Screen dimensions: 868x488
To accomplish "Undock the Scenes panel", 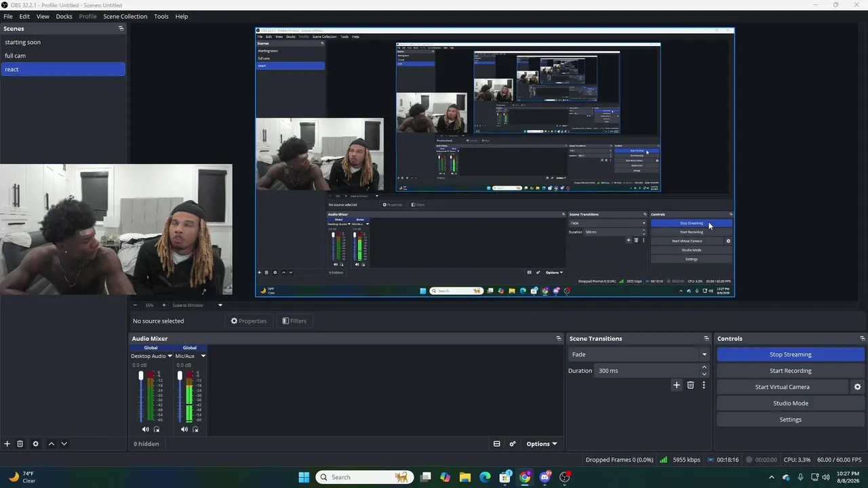I will pyautogui.click(x=121, y=28).
